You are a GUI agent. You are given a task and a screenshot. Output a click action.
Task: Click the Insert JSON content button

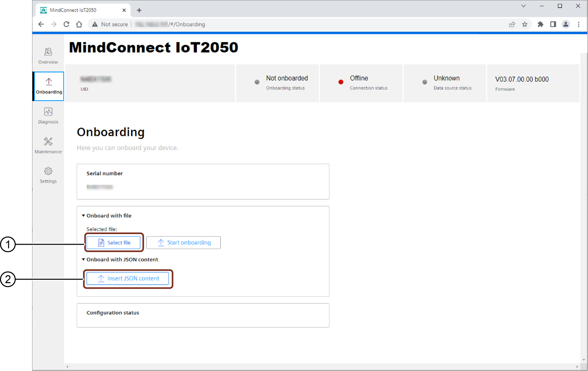pyautogui.click(x=128, y=278)
